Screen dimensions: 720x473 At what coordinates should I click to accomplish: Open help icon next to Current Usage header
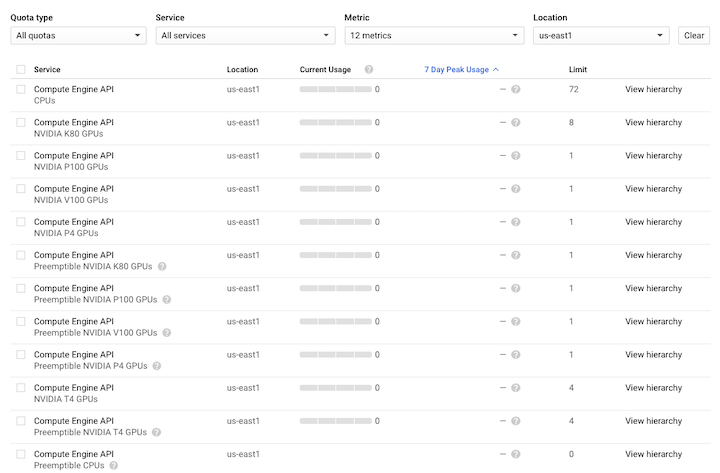369,69
